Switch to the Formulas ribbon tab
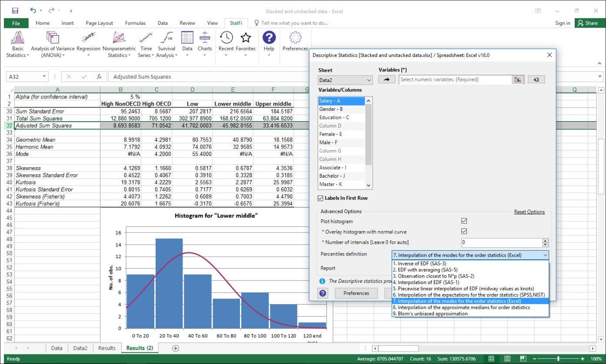Image resolution: width=606 pixels, height=364 pixels. [135, 23]
